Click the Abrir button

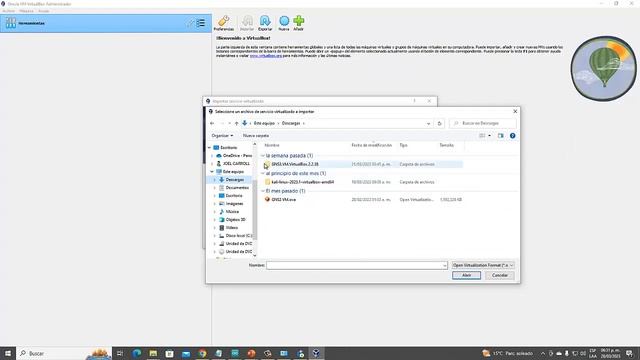coord(466,276)
